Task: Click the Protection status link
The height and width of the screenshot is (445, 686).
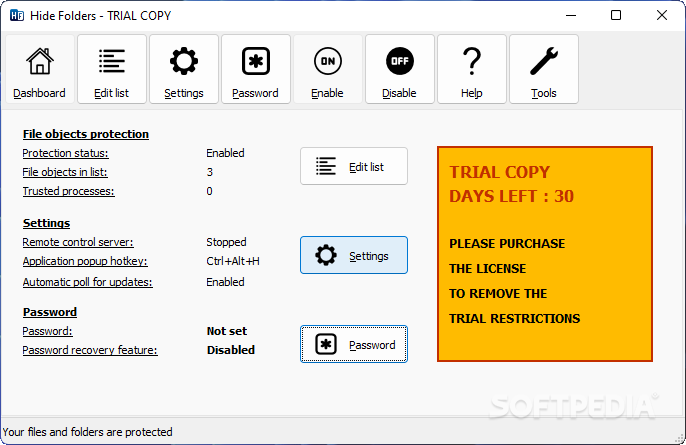Action: coord(65,153)
